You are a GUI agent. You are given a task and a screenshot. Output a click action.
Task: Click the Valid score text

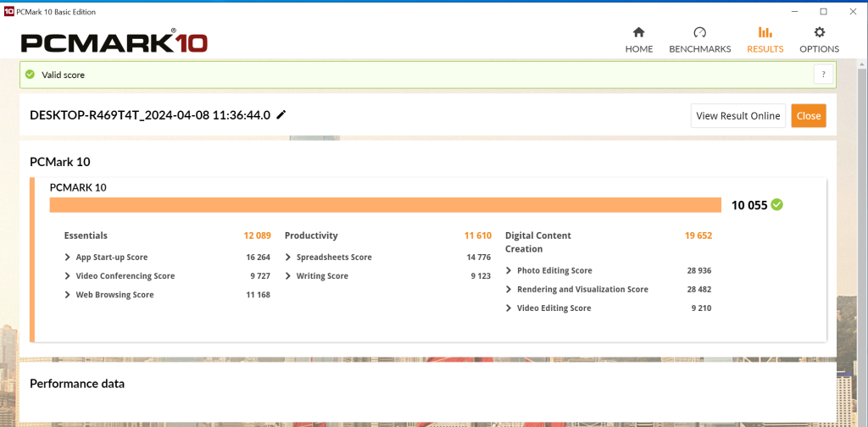coord(63,75)
